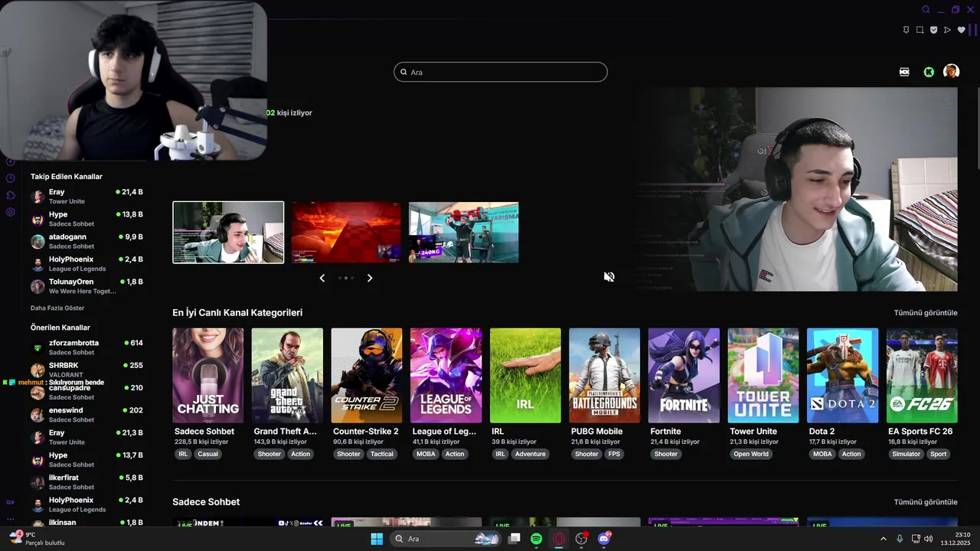Take a snapshot with the dashed-square icon
This screenshot has width=980, height=551.
[x=920, y=30]
